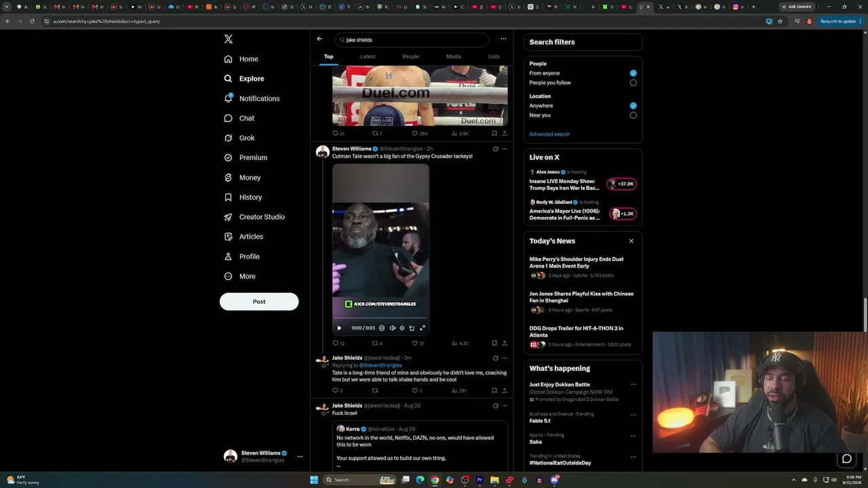Image resolution: width=868 pixels, height=488 pixels.
Task: Click the video progress bar
Action: [380, 318]
